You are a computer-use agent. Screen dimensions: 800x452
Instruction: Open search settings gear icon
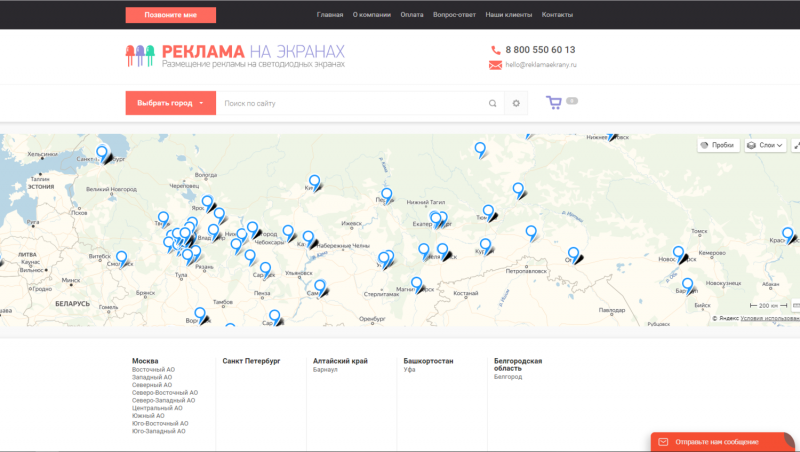[516, 103]
